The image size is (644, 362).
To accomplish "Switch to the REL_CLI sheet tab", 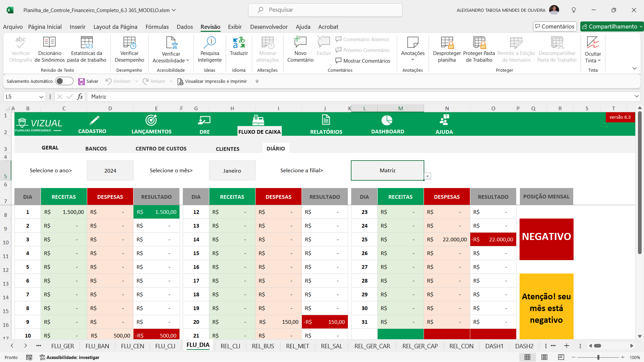I will pos(230,346).
